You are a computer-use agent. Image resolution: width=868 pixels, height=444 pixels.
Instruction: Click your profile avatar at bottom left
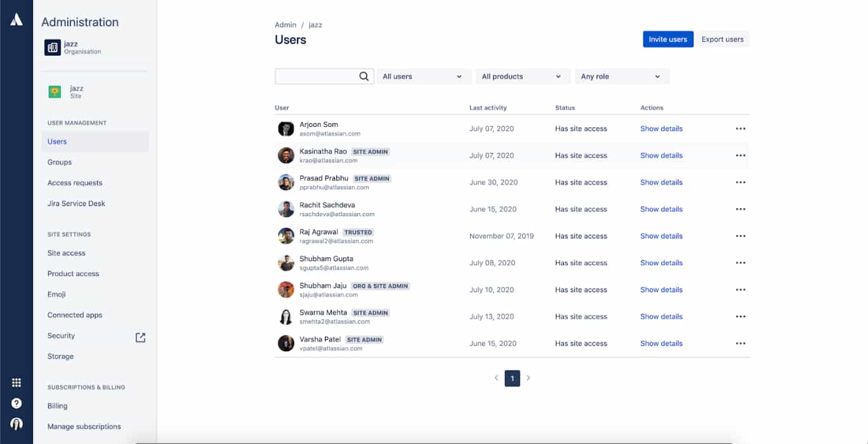(x=16, y=423)
